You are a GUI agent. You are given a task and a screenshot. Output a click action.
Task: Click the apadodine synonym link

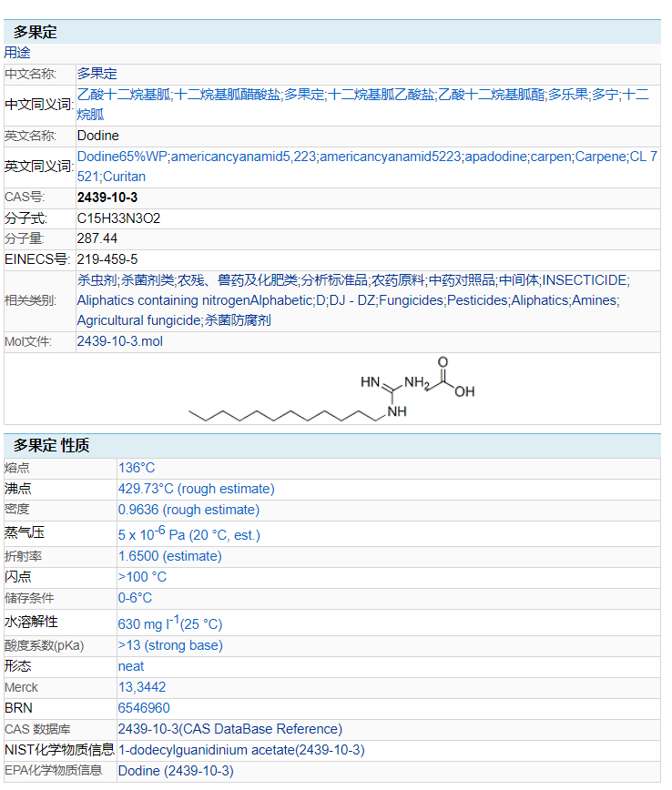point(495,157)
